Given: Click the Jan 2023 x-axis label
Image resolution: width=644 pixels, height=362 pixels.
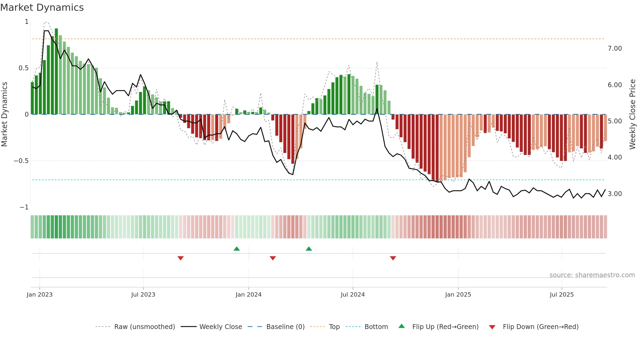Looking at the screenshot, I should point(40,294).
